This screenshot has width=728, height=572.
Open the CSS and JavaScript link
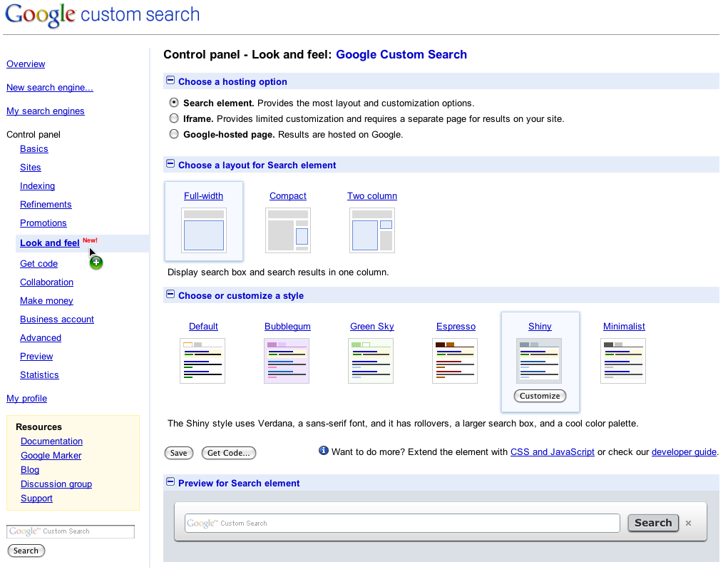tap(552, 452)
